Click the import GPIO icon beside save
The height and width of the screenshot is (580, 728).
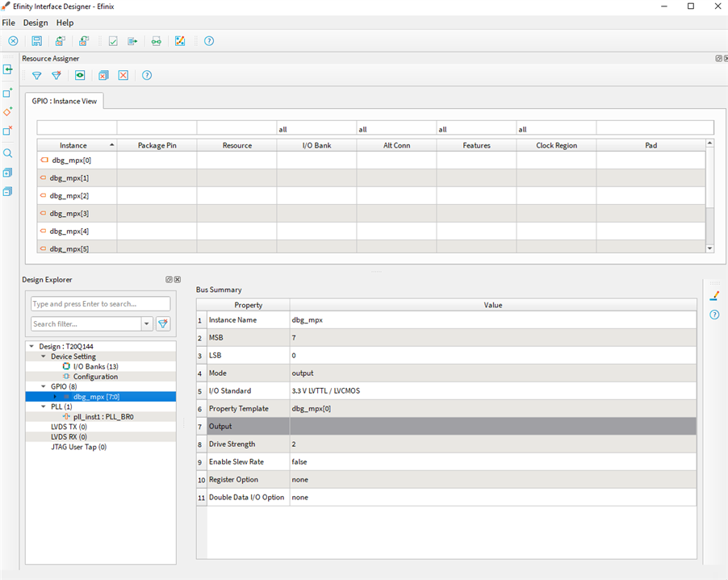click(60, 41)
